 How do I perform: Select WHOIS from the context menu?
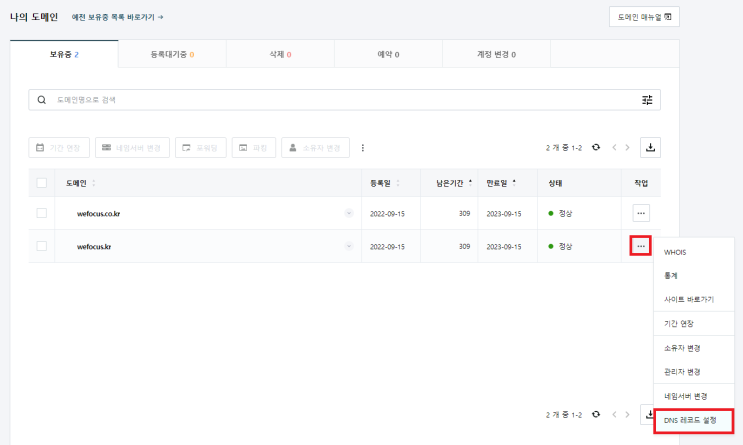(694, 252)
